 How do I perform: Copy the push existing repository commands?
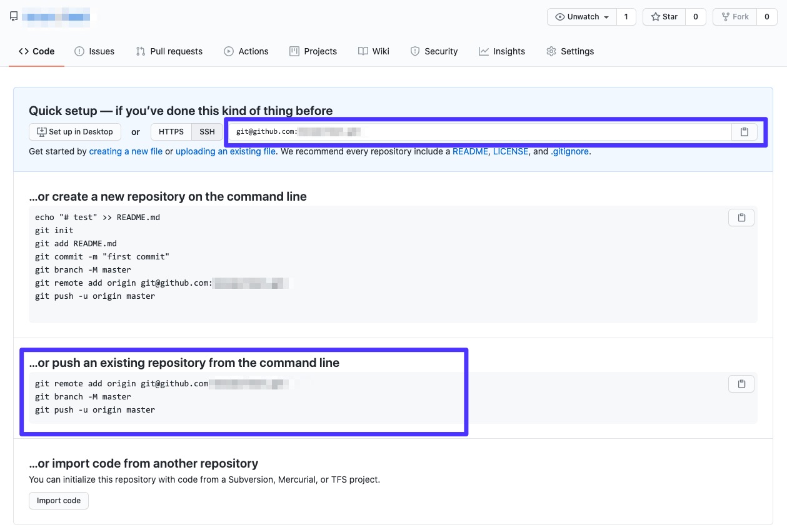point(741,383)
